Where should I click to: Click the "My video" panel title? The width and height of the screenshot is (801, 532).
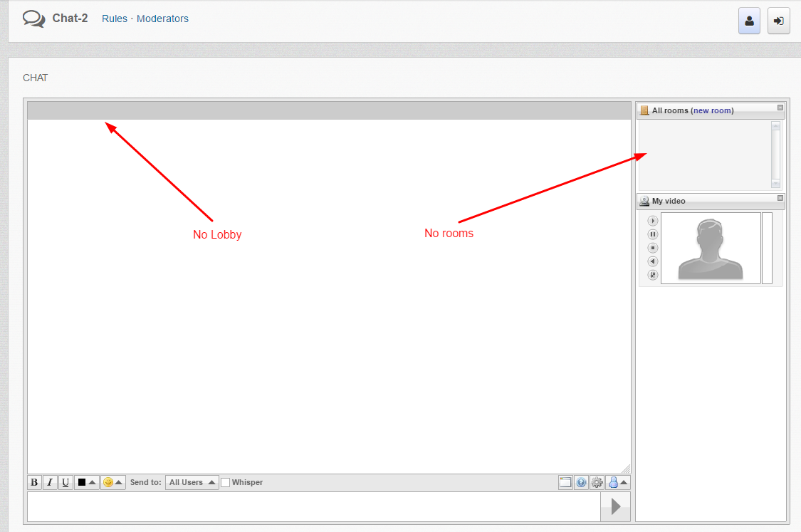pyautogui.click(x=669, y=201)
